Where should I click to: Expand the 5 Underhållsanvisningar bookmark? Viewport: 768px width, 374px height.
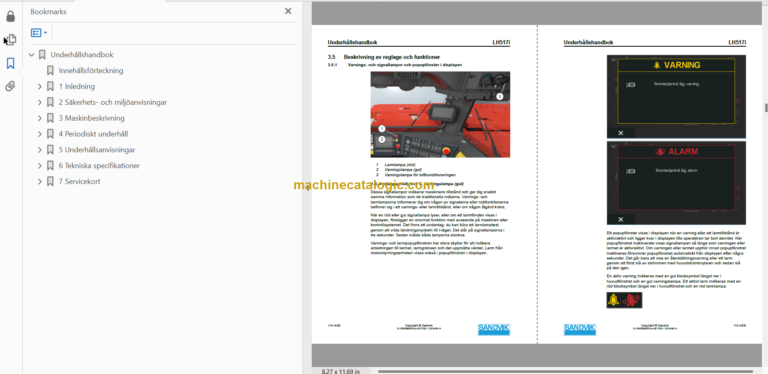40,150
